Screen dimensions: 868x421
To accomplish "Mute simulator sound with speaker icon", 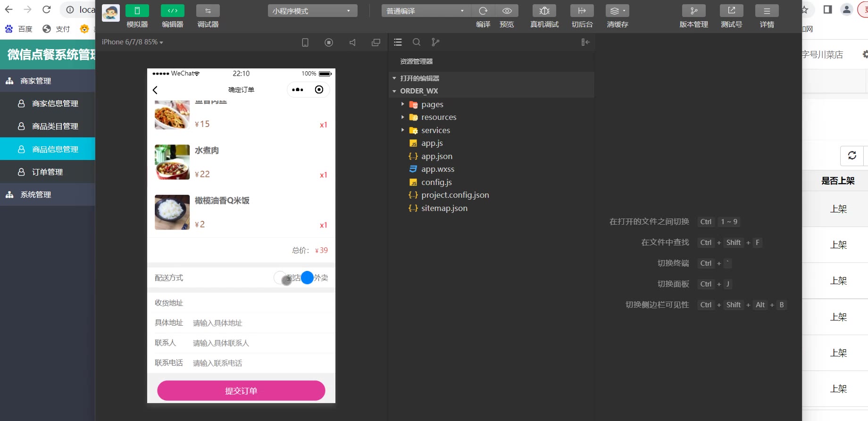I will tap(352, 42).
